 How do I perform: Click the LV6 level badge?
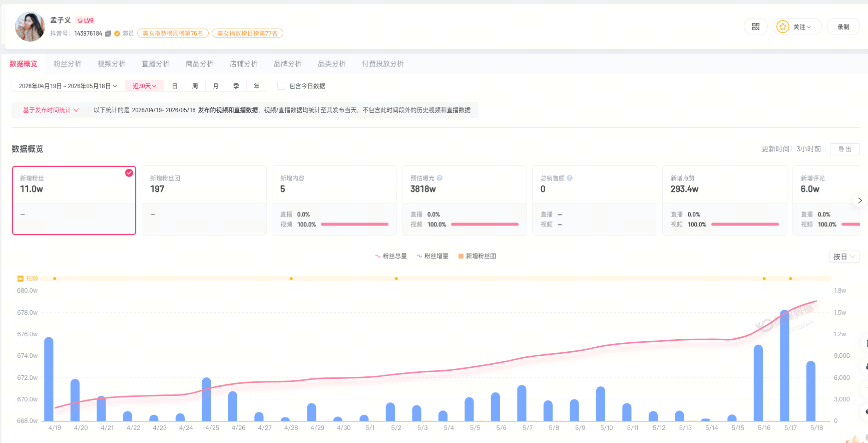[x=85, y=21]
